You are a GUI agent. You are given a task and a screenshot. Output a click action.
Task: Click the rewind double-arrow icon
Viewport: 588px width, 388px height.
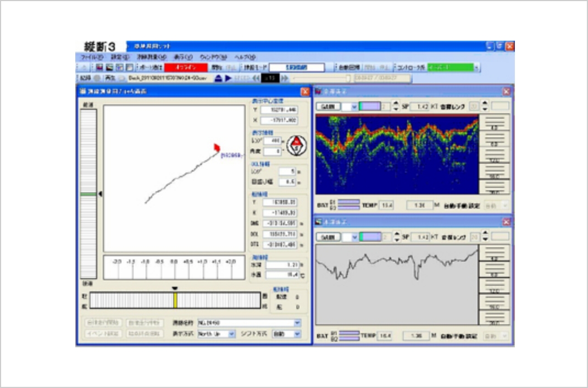point(255,78)
